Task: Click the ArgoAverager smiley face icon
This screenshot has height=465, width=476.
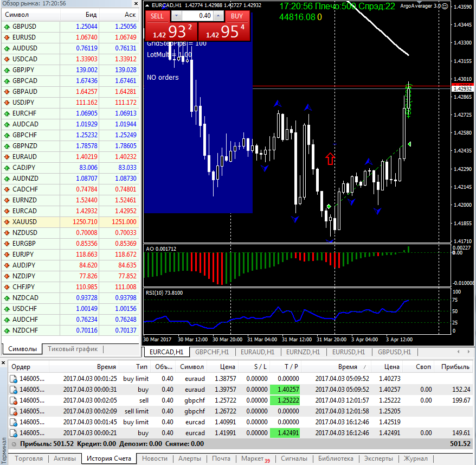Action: 445,6
